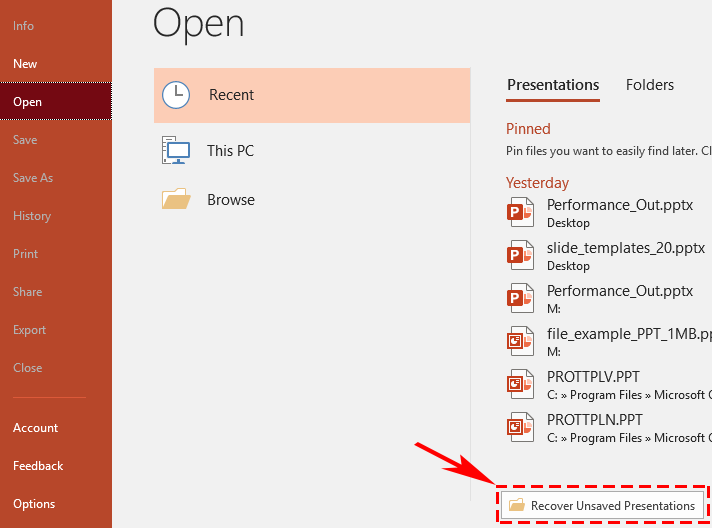
Task: Switch to the Folders tab
Action: tap(650, 85)
